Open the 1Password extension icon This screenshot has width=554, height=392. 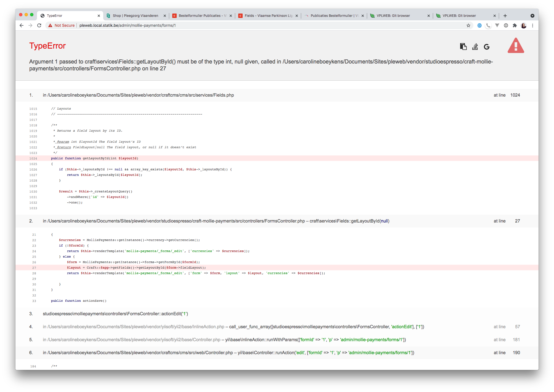506,25
